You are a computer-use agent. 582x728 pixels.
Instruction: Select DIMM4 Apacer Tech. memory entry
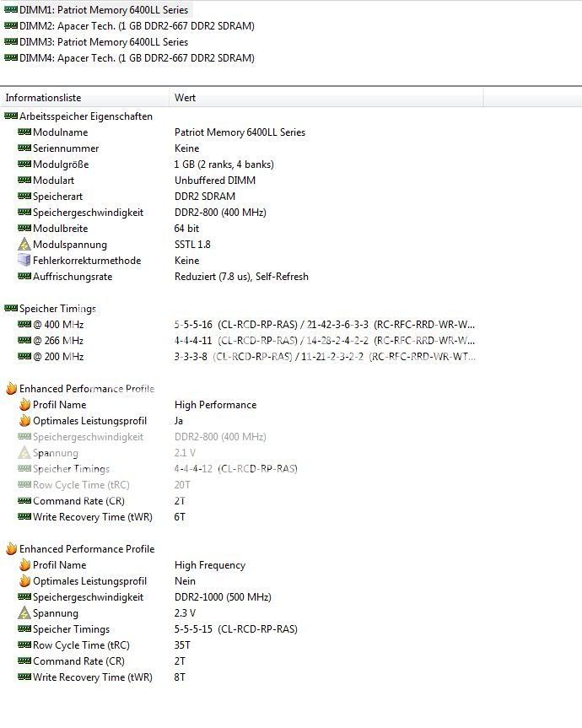tap(137, 58)
